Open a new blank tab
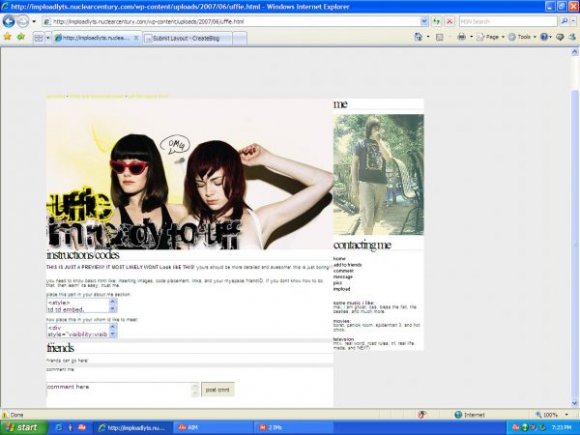The width and height of the screenshot is (580, 435). [240, 38]
